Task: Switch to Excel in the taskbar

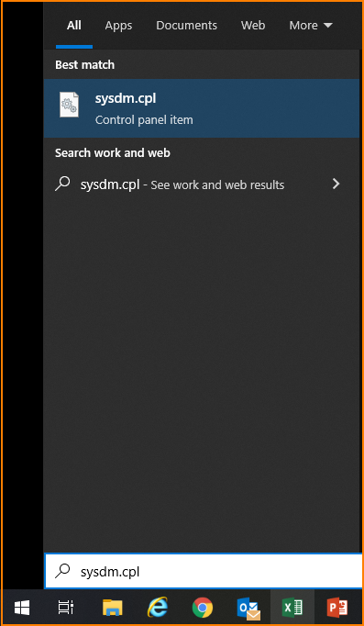Action: 292,608
